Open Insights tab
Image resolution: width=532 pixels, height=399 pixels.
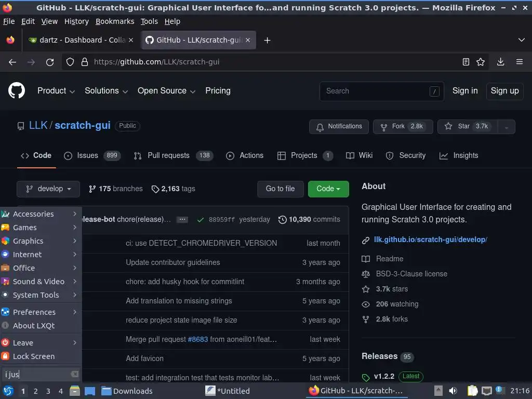coord(459,156)
